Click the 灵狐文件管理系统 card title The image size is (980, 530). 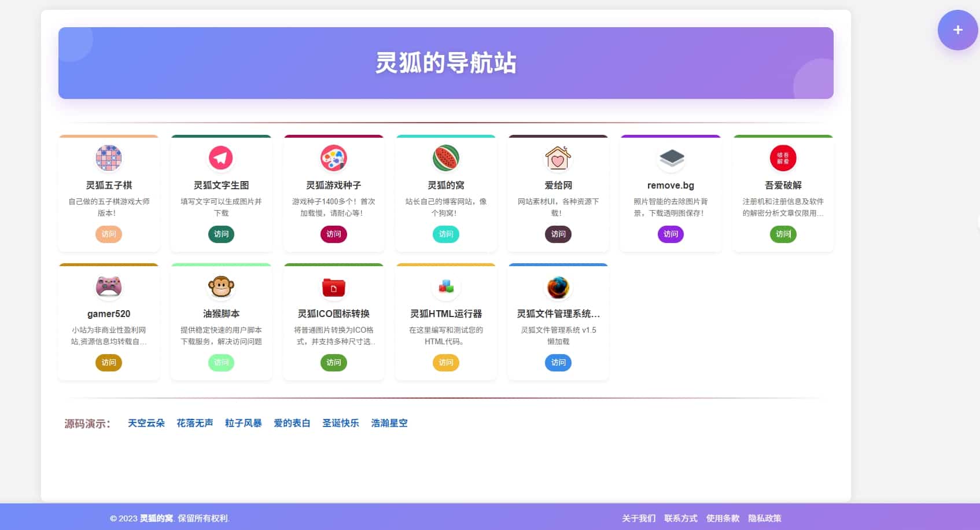[x=558, y=314]
